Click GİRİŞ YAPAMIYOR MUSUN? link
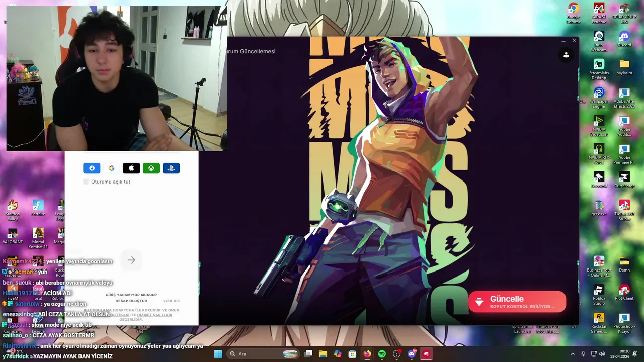The height and width of the screenshot is (362, 644). coord(131,295)
